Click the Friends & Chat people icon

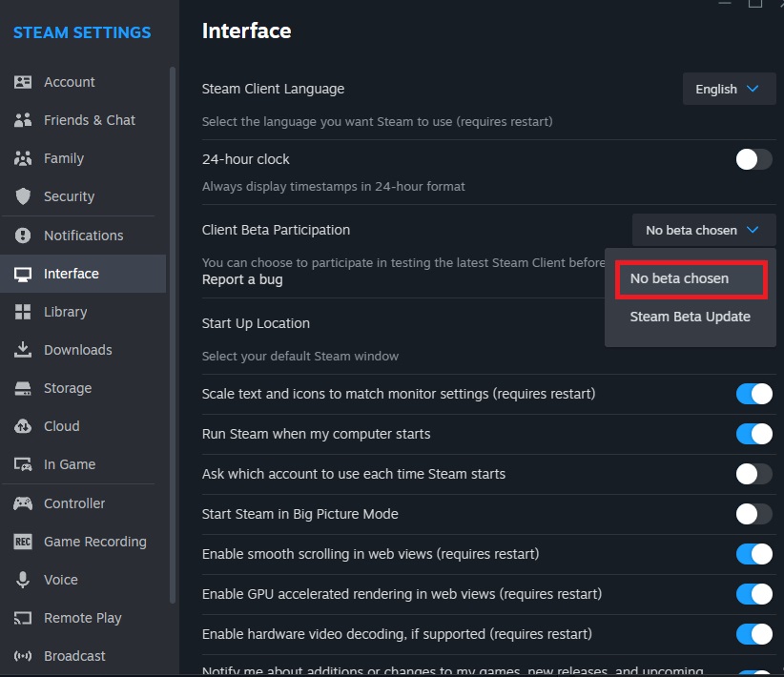tap(23, 120)
